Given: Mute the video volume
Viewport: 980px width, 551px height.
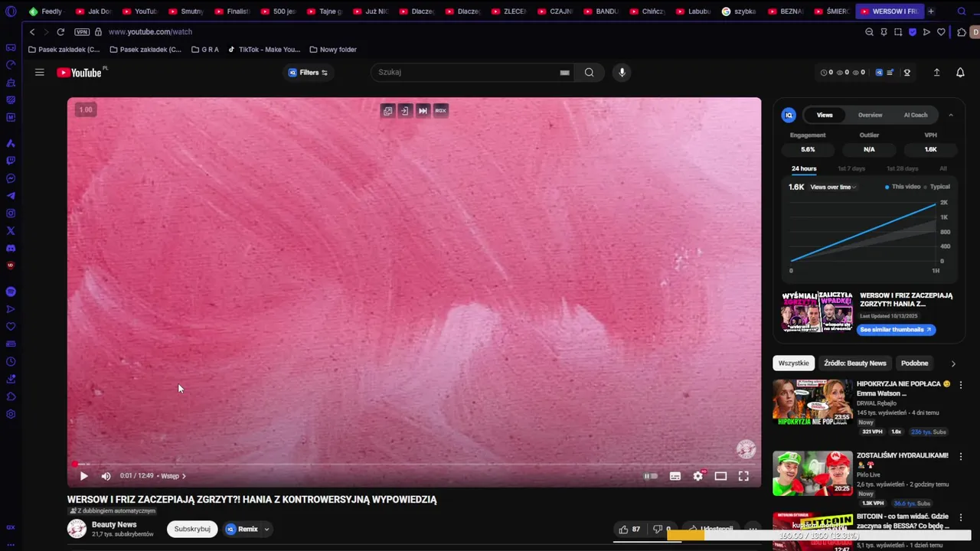Looking at the screenshot, I should pyautogui.click(x=106, y=476).
